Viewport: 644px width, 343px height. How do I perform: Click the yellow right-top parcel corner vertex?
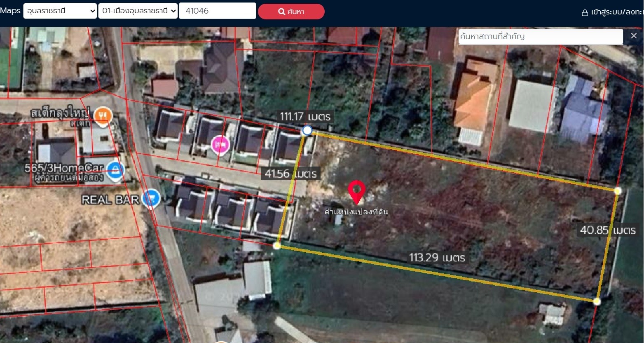tap(617, 191)
